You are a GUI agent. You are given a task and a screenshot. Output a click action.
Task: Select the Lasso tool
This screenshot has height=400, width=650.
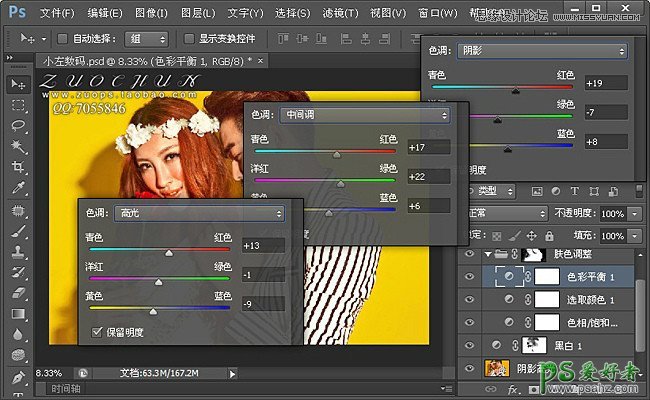18,127
